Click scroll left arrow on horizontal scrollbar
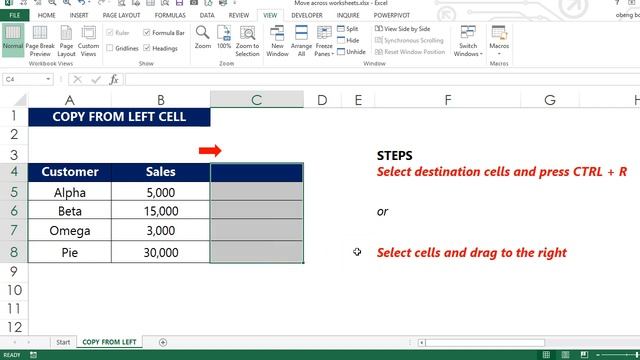Image resolution: width=640 pixels, height=360 pixels. [421, 342]
